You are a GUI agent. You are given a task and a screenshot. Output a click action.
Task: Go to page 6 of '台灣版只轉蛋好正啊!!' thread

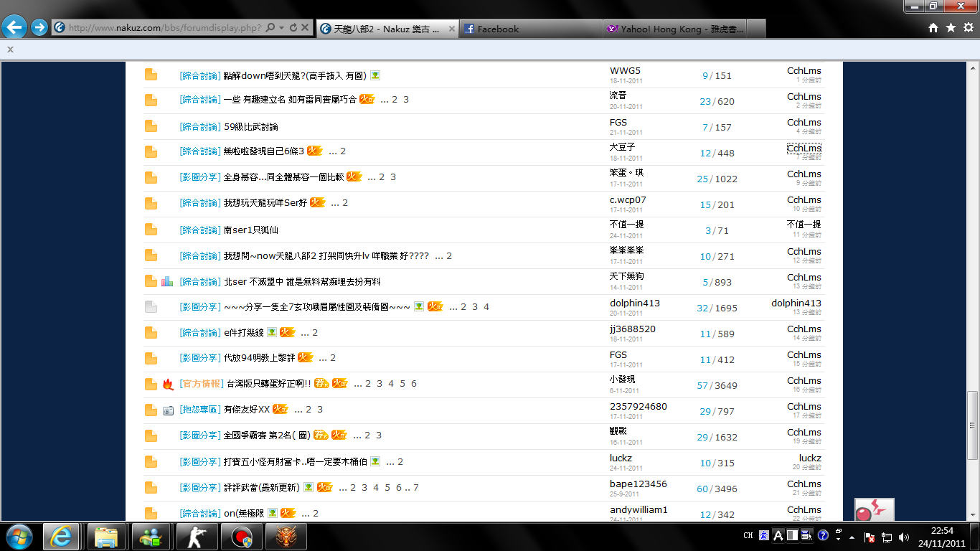tap(414, 384)
